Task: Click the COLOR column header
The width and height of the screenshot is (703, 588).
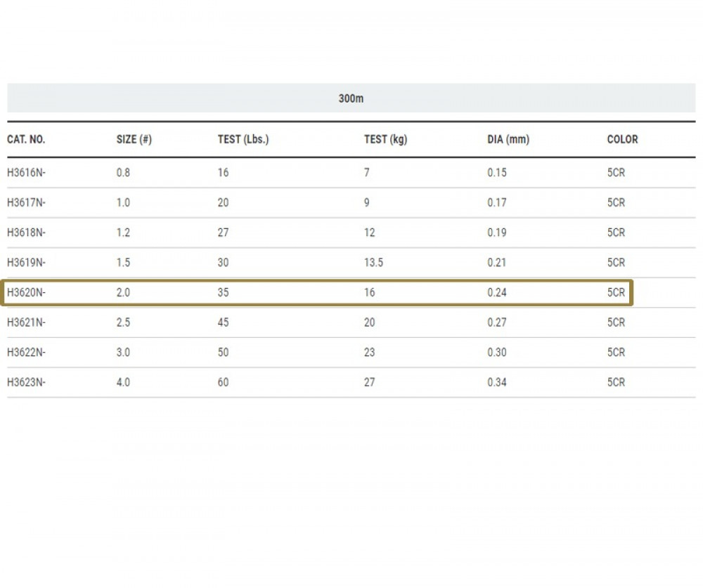Action: pos(622,139)
